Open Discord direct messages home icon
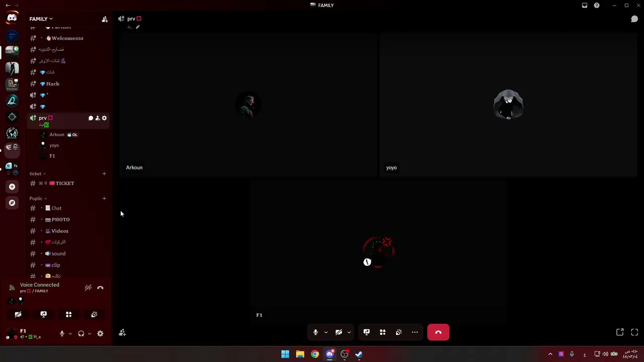The image size is (644, 362). click(x=12, y=18)
